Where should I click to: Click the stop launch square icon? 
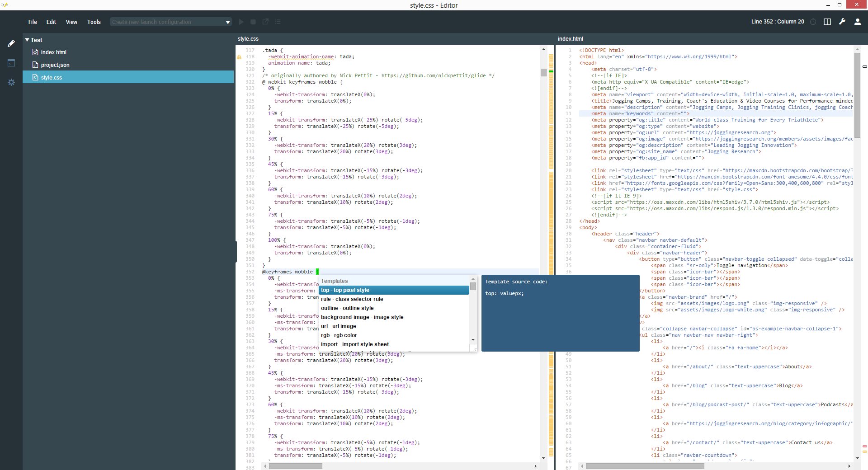click(253, 22)
